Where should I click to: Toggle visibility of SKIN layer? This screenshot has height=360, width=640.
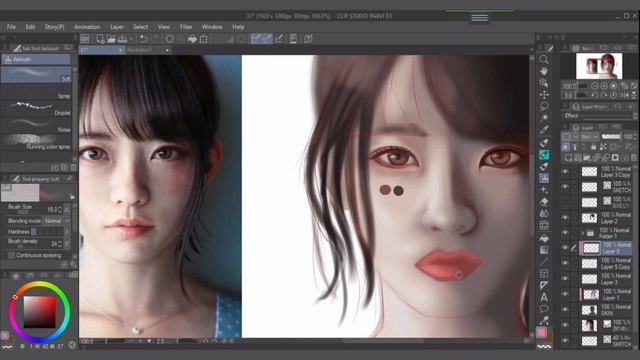(565, 310)
